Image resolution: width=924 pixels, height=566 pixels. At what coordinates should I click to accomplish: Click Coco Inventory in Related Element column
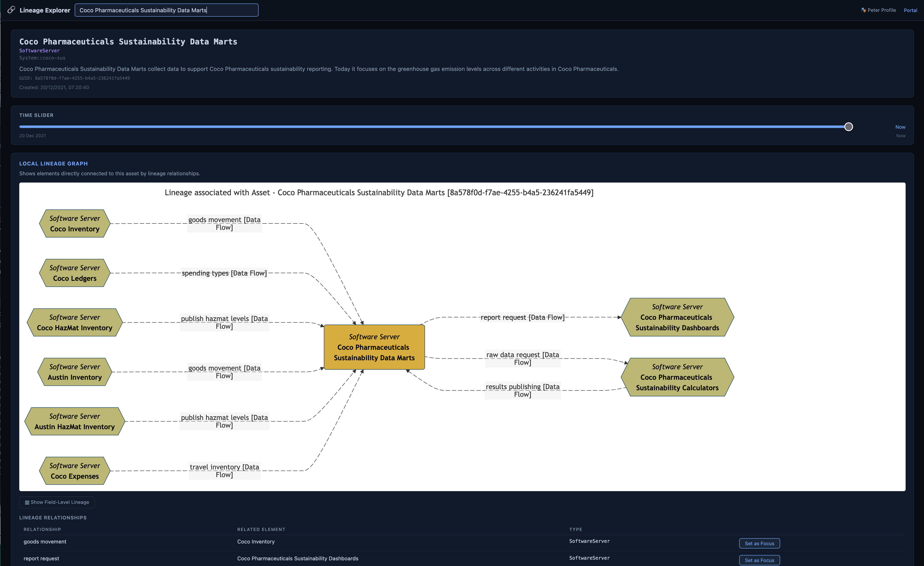(x=256, y=542)
